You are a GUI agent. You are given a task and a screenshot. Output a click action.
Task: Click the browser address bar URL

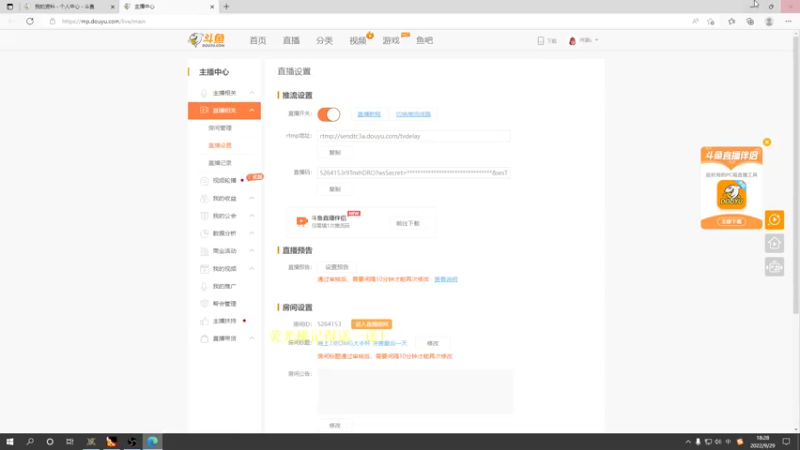104,21
